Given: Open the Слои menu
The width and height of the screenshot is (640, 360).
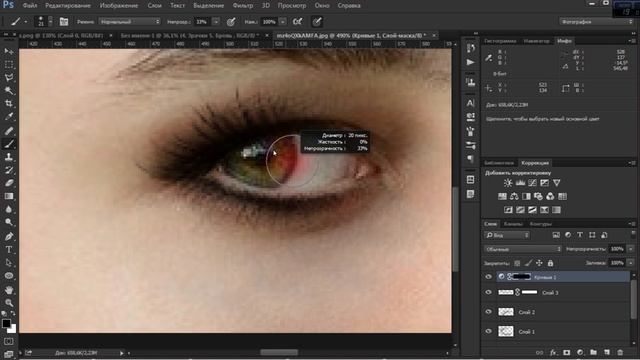Looking at the screenshot, I should [154, 6].
